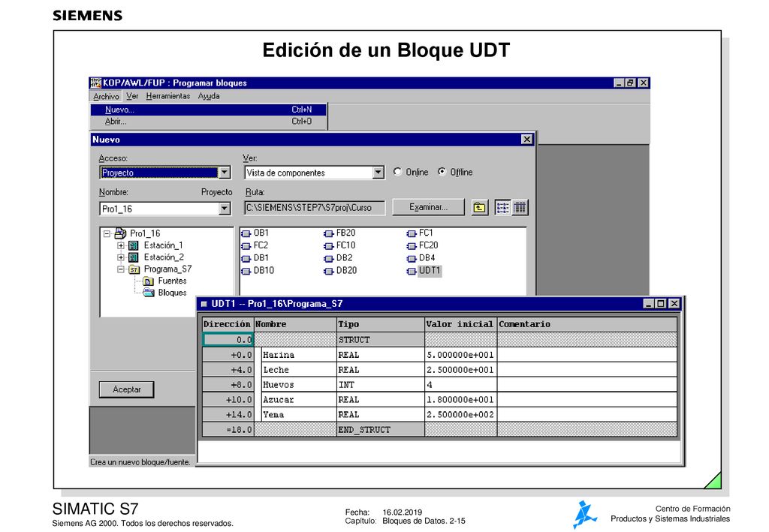Viewport: 769px width, 532px height.
Task: Select block DB2 icon
Action: (329, 259)
